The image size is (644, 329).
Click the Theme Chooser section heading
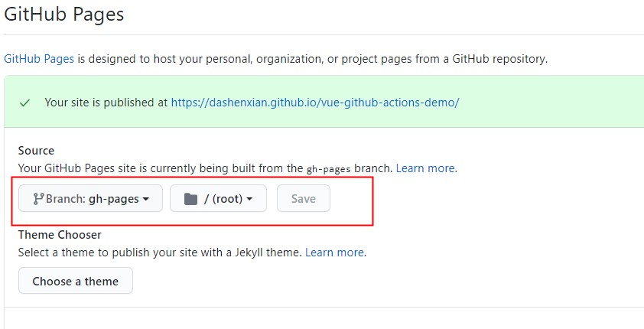tap(60, 235)
